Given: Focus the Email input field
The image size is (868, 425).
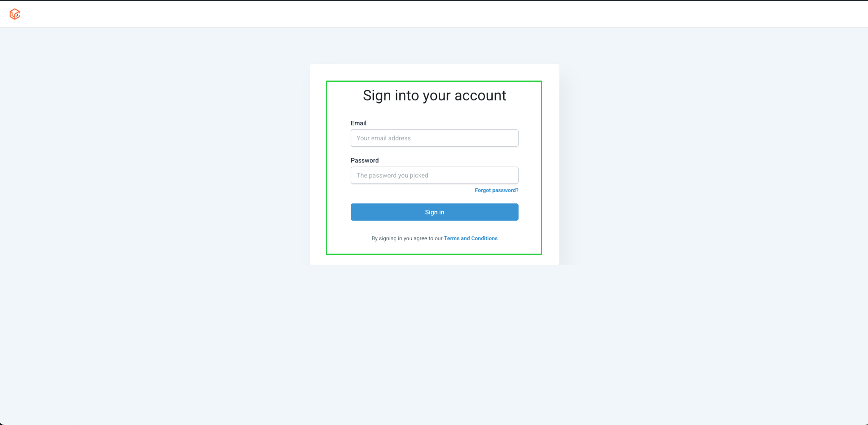Looking at the screenshot, I should coord(434,138).
